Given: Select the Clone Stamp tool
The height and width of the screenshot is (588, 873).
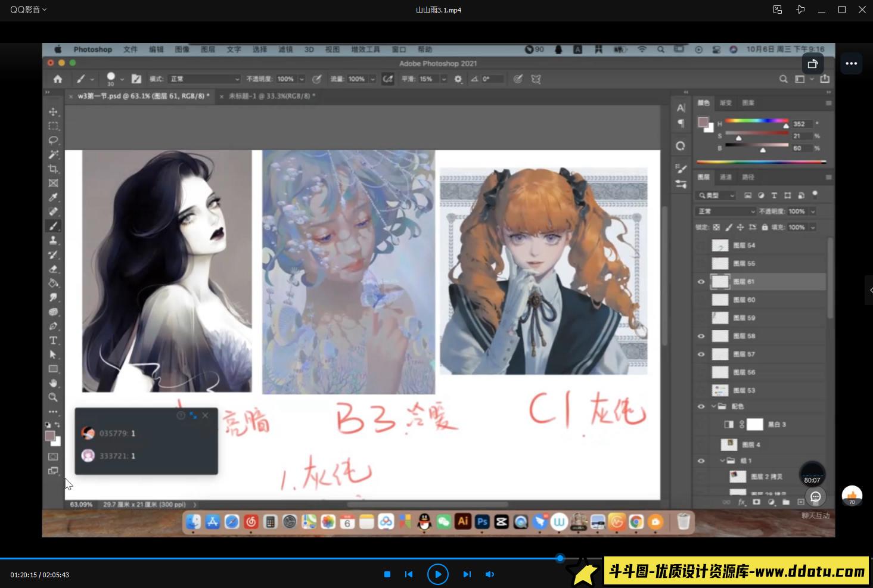Looking at the screenshot, I should (53, 240).
